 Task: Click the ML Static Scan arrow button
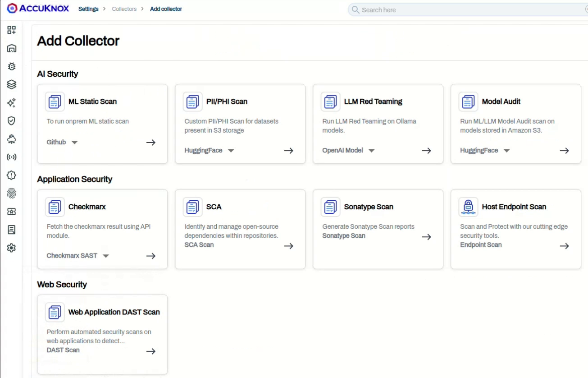click(151, 143)
